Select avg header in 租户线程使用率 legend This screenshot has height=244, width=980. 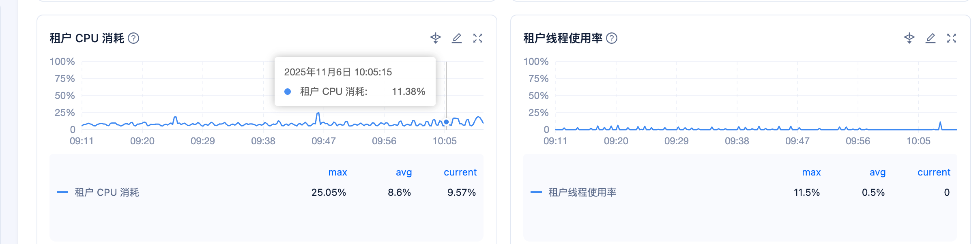pos(877,172)
